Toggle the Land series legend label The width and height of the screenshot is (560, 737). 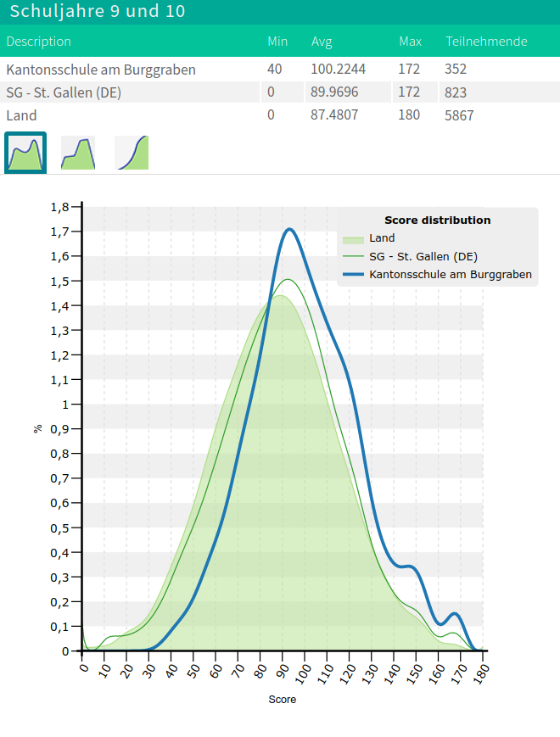[382, 238]
